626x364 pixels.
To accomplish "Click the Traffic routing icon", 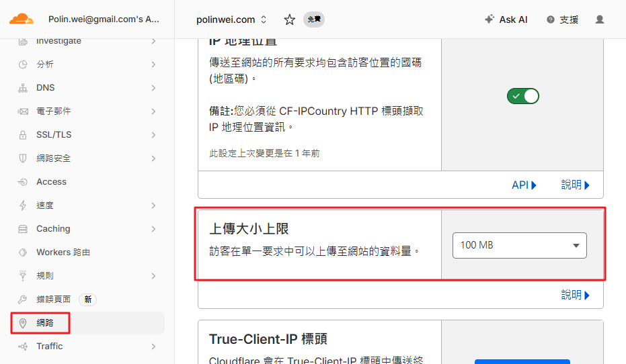I will (23, 347).
